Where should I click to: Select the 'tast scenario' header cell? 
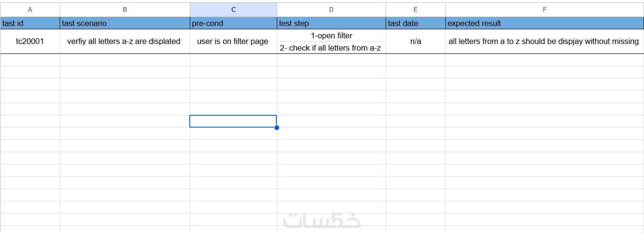click(x=124, y=23)
